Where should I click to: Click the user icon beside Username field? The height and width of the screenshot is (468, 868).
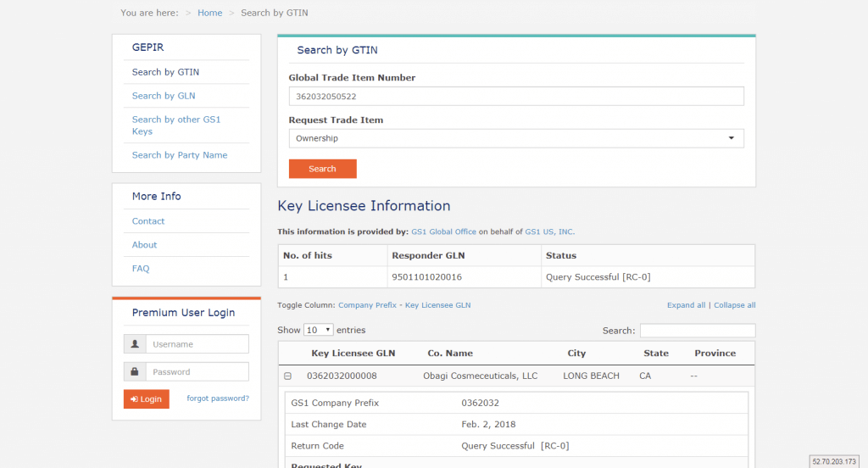coord(134,344)
